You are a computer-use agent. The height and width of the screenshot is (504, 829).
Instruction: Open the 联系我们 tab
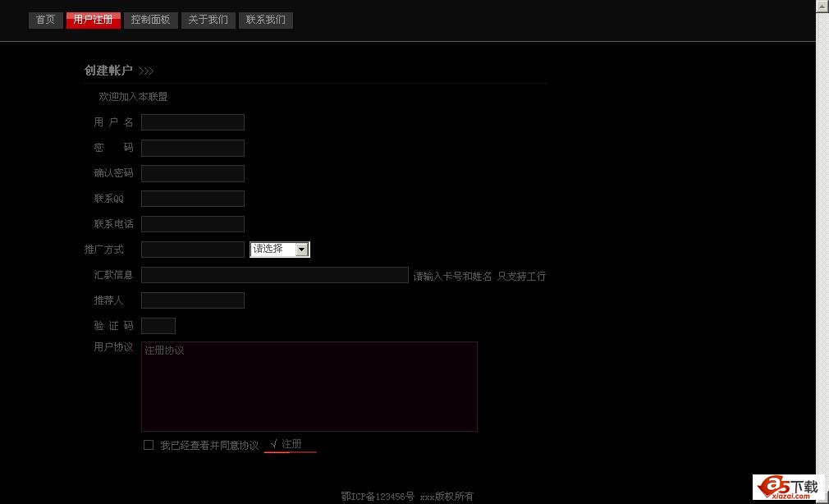click(x=265, y=20)
